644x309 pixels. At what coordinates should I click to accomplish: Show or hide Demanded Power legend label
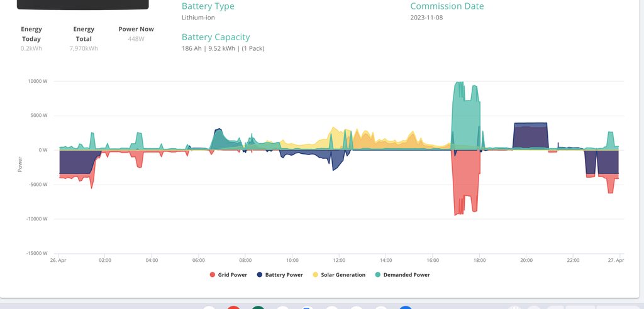tap(406, 275)
